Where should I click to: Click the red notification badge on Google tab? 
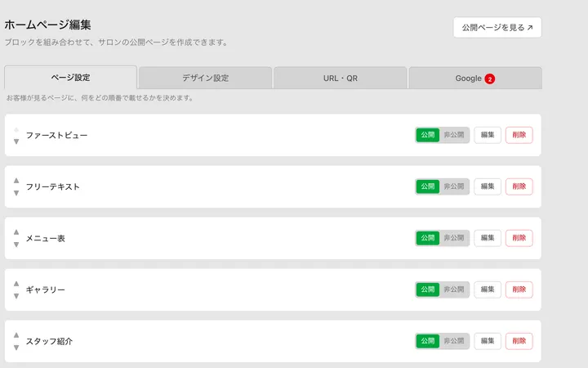tap(489, 79)
